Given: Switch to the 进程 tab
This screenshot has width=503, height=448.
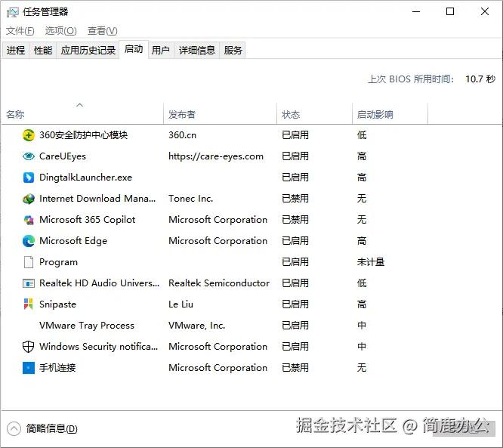Looking at the screenshot, I should tap(15, 51).
